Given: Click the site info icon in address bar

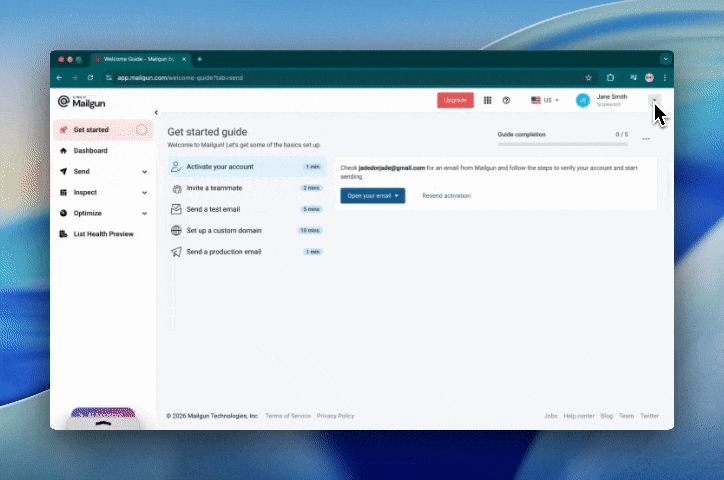Looking at the screenshot, I should (109, 78).
